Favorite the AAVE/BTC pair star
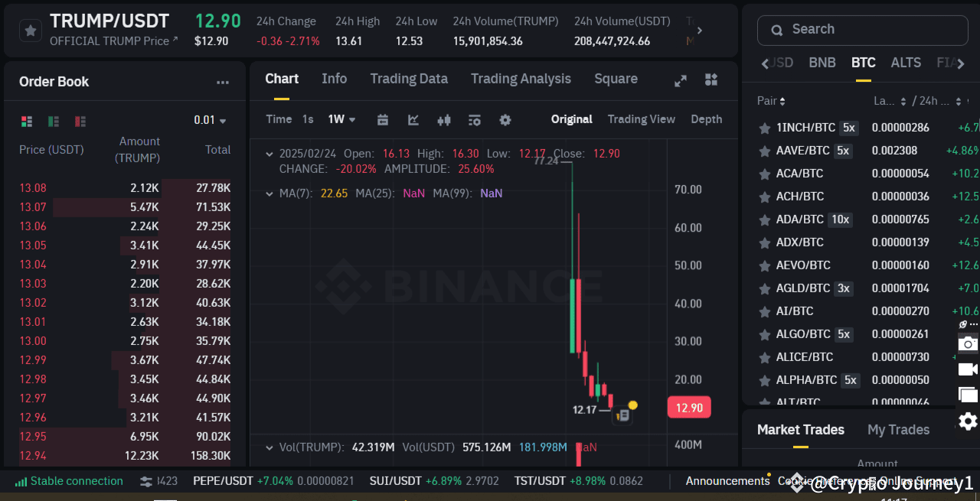 pos(764,151)
